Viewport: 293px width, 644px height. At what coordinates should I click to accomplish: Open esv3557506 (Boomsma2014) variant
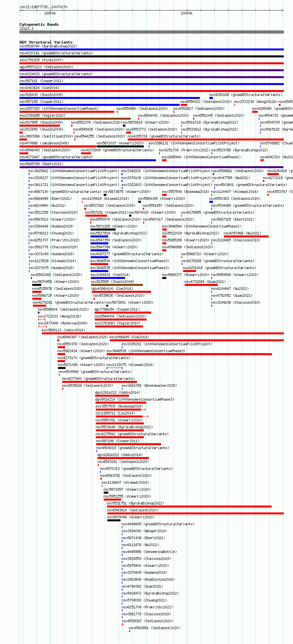click(186, 192)
